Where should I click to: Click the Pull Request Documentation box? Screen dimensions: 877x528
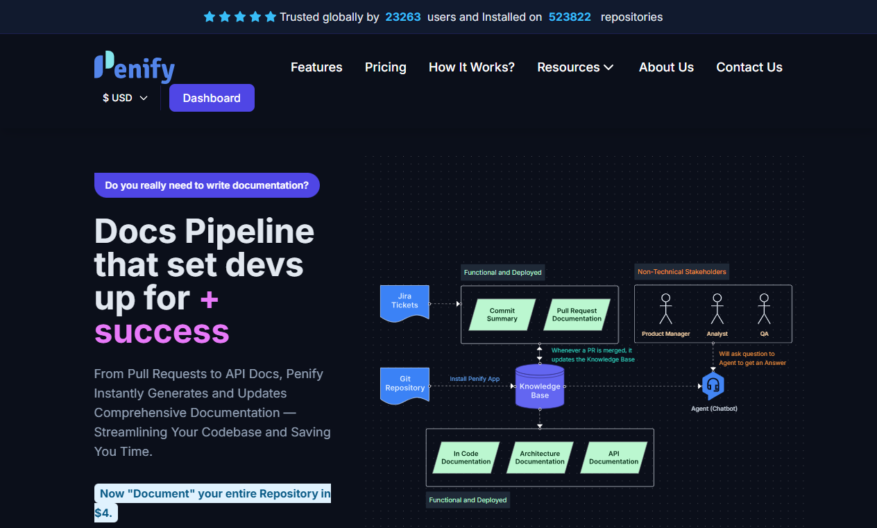click(577, 314)
